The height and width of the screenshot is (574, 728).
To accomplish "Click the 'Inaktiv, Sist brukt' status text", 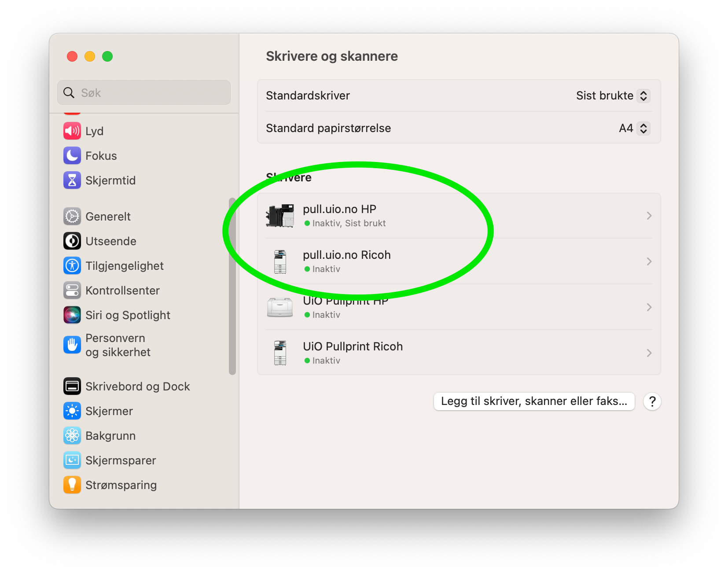I will click(x=349, y=223).
